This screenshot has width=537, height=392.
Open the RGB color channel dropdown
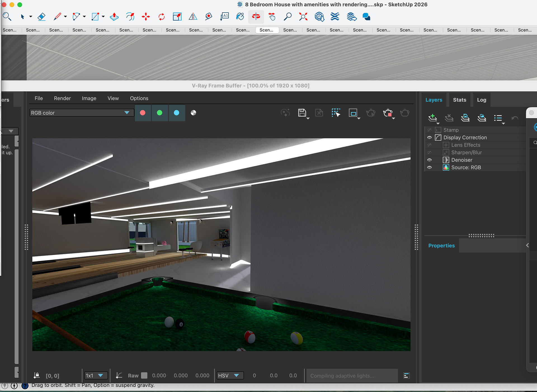tap(81, 113)
